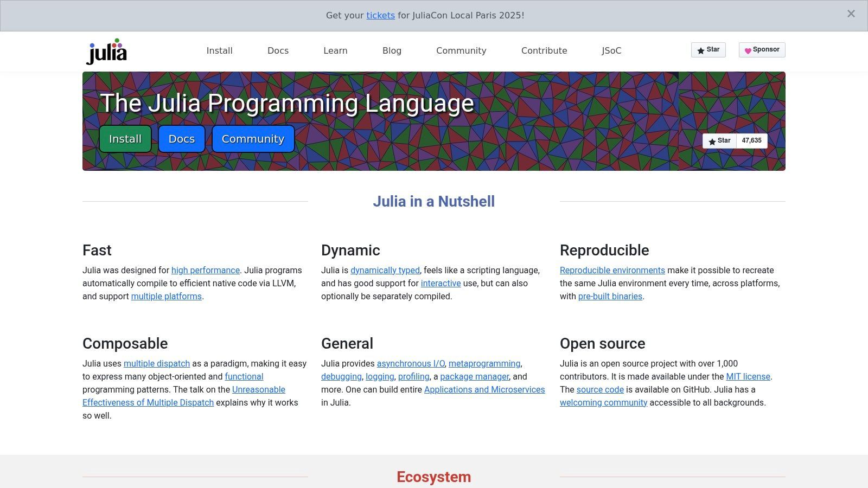Open the package manager link

click(x=475, y=376)
